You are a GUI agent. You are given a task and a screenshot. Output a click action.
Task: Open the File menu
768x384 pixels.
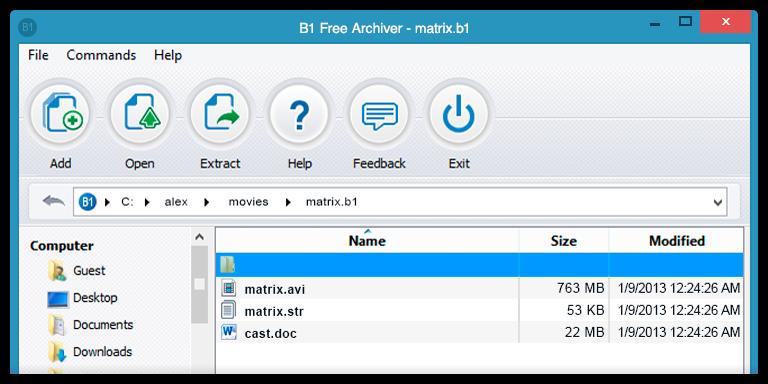click(x=38, y=55)
